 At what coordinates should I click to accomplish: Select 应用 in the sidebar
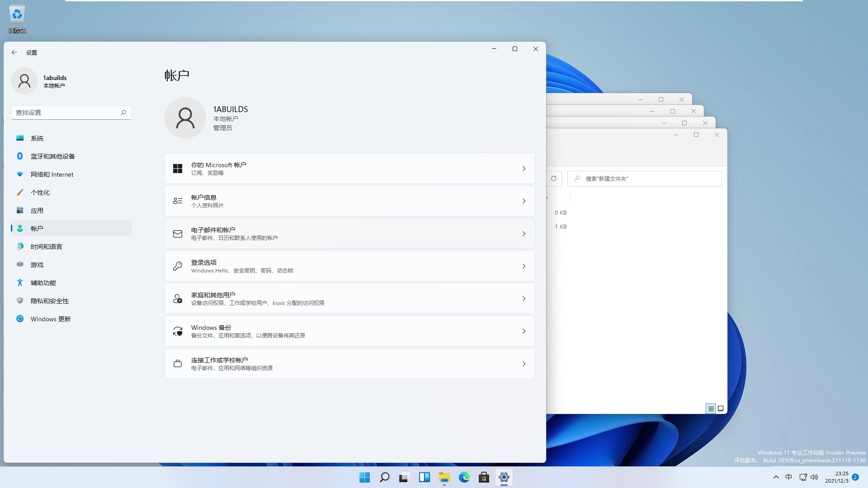tap(71, 211)
